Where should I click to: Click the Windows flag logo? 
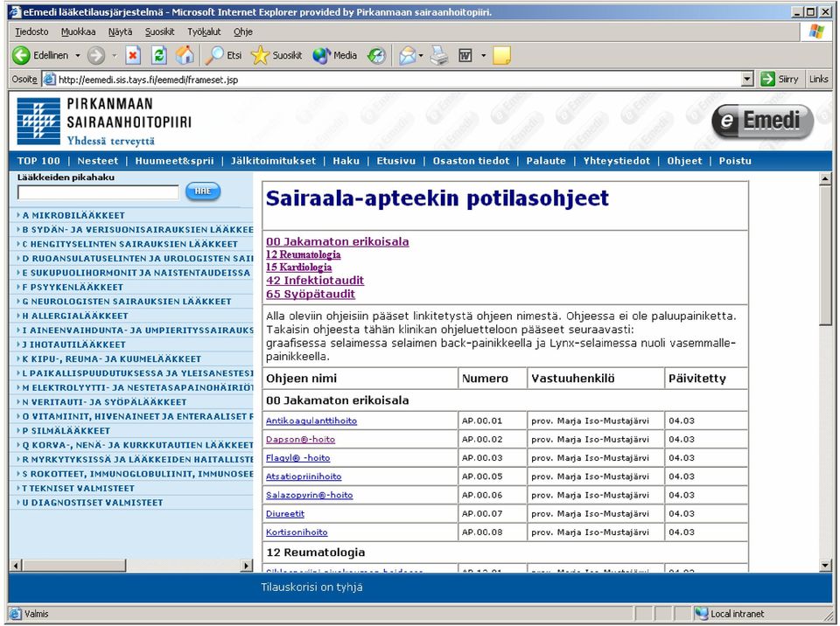point(816,31)
